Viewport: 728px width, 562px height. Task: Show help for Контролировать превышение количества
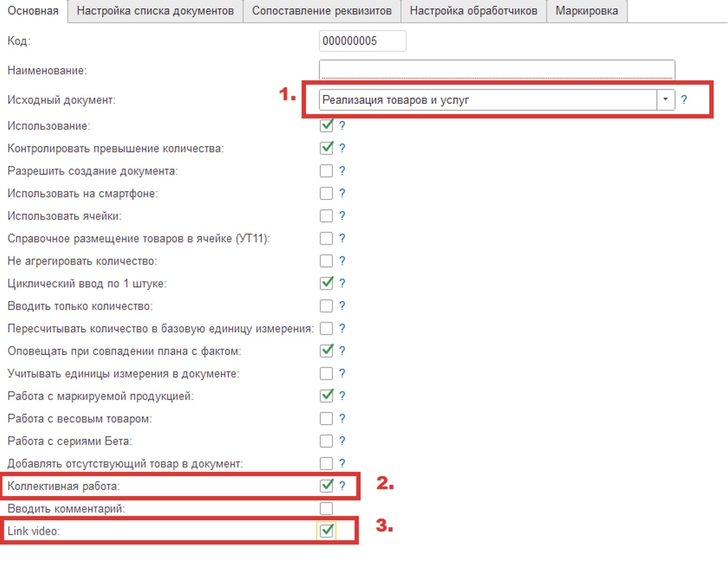pos(342,148)
